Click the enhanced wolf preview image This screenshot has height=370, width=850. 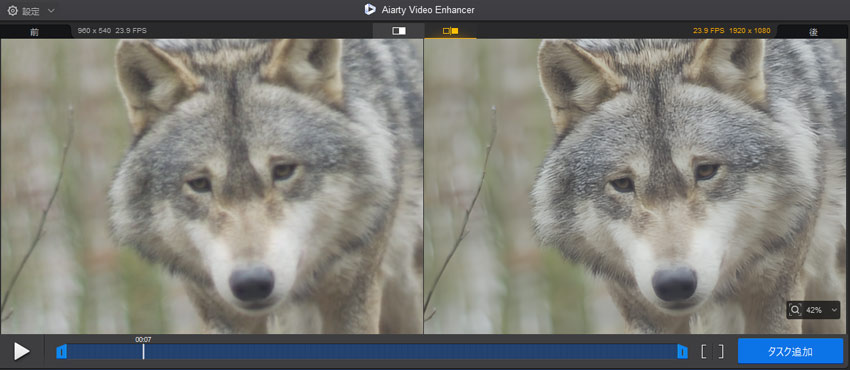636,186
